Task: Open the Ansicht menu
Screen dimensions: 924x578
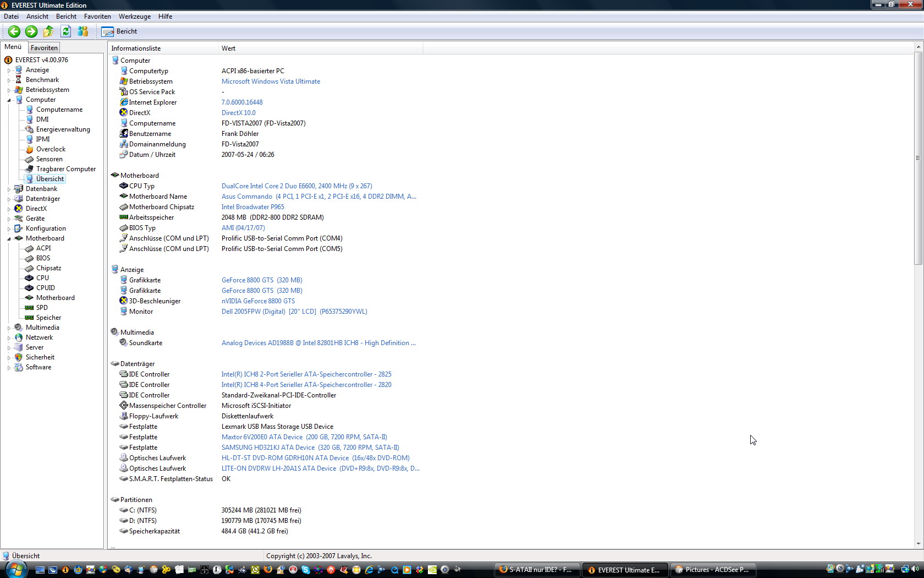Action: point(37,17)
